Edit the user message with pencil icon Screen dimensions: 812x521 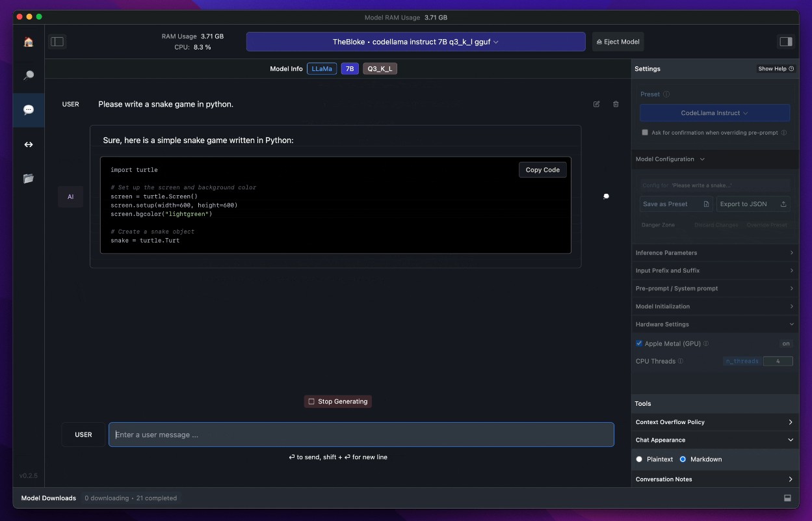pyautogui.click(x=596, y=104)
